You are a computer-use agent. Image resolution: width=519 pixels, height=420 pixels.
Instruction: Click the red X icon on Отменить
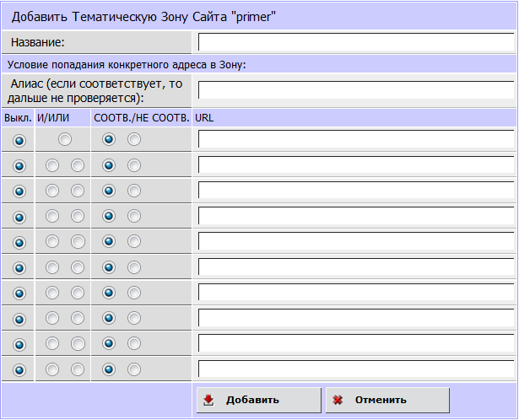pos(338,400)
